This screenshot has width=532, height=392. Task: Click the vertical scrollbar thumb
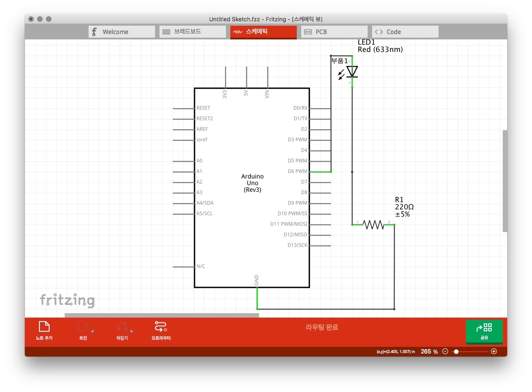pos(505,181)
